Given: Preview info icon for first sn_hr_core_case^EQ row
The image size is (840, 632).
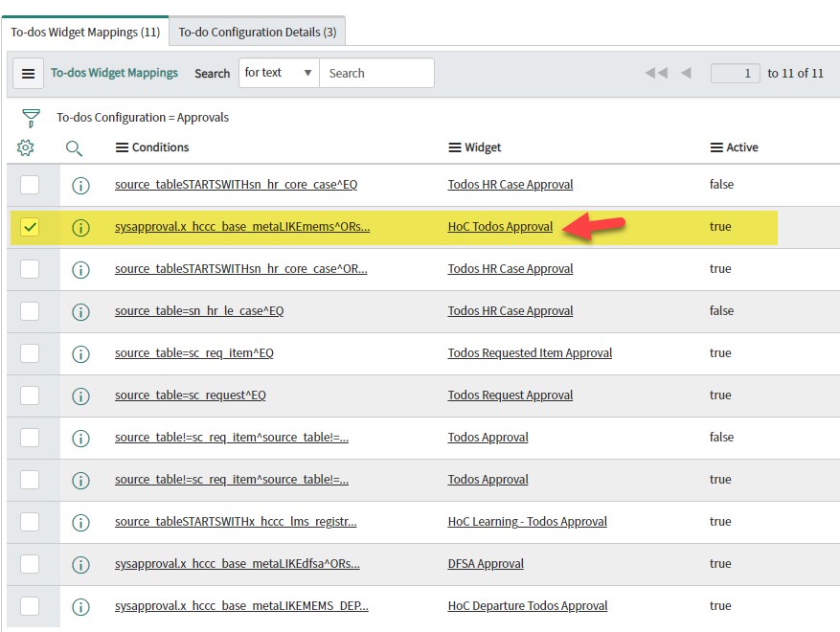Looking at the screenshot, I should (x=80, y=186).
